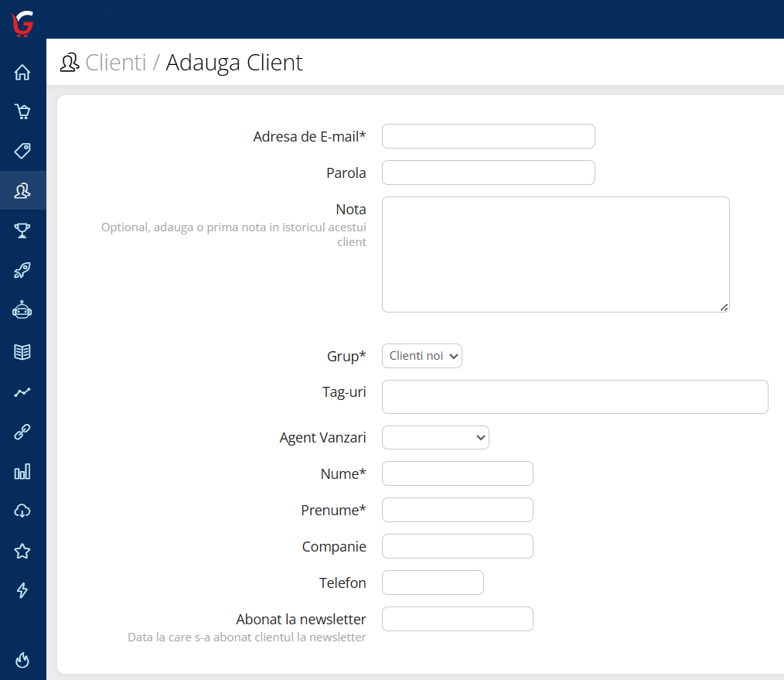Click the red G logo at top left
Image resolution: width=784 pixels, height=680 pixels.
pos(21,23)
